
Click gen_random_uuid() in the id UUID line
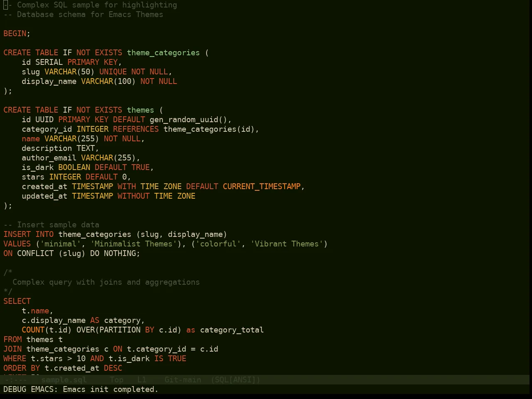click(x=188, y=120)
